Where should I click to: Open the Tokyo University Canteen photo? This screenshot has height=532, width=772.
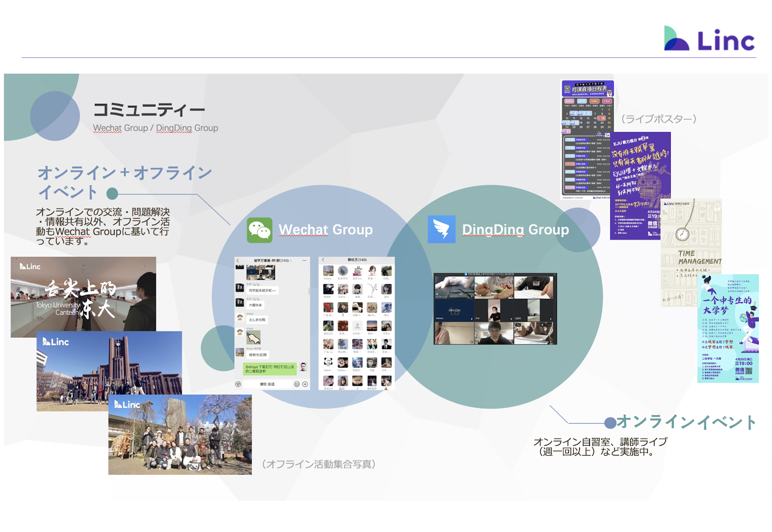[83, 294]
